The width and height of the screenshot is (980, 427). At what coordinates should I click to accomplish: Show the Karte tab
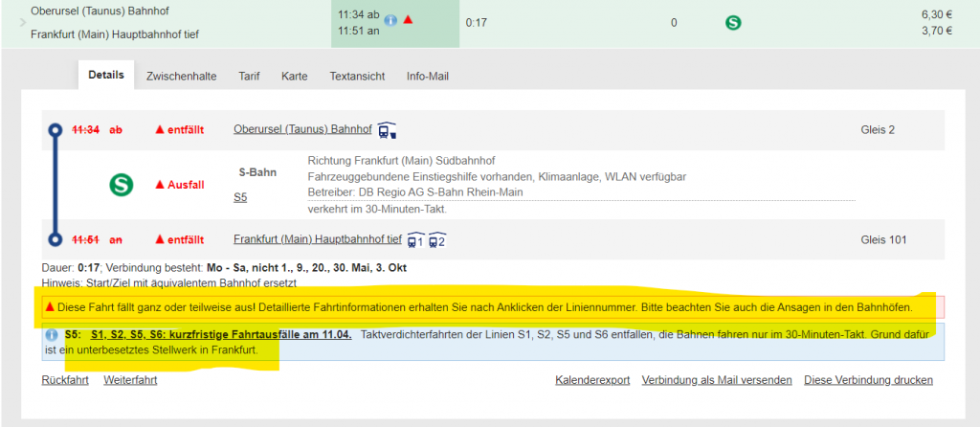click(294, 76)
